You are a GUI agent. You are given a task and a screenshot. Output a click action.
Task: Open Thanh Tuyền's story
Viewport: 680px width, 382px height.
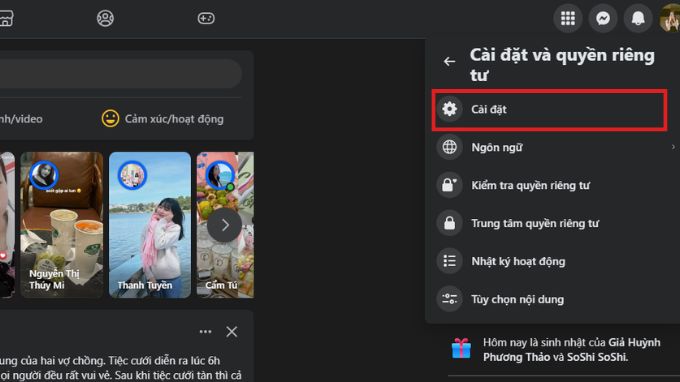point(150,225)
